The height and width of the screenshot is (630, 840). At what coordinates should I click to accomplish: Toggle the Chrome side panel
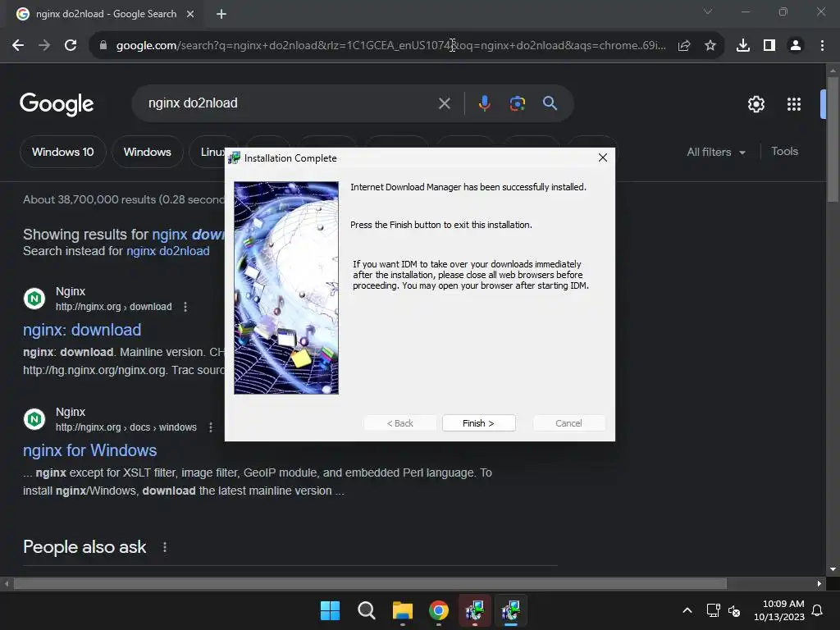click(x=769, y=46)
